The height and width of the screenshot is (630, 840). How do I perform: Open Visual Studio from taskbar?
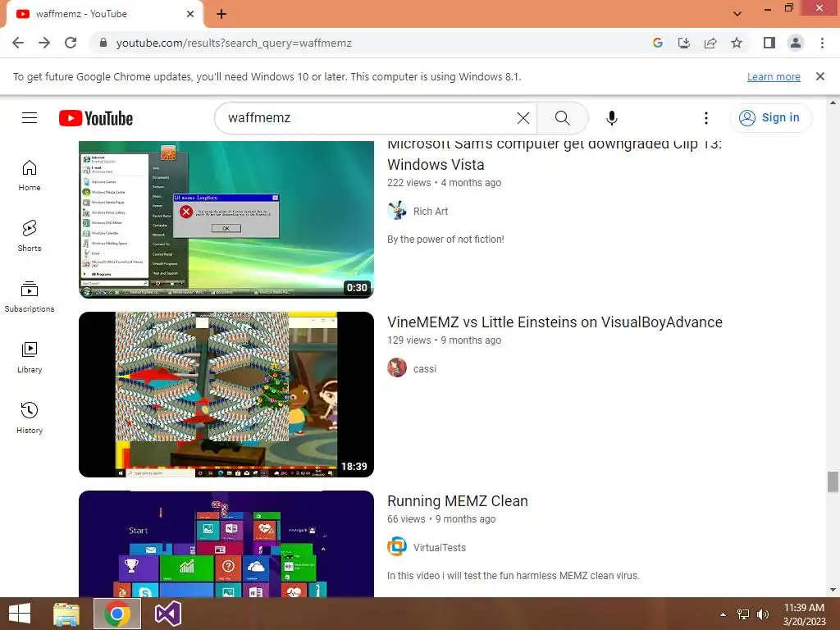click(168, 614)
